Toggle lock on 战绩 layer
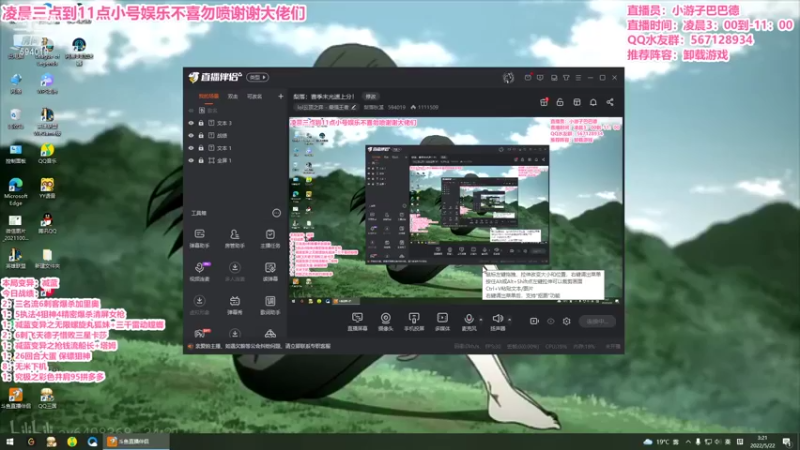This screenshot has width=800, height=450. [x=201, y=135]
